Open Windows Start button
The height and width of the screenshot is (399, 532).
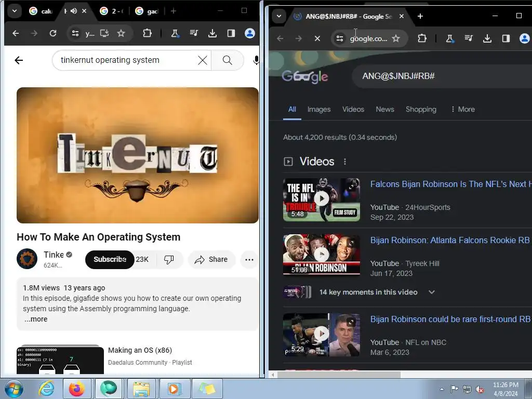[x=14, y=389]
